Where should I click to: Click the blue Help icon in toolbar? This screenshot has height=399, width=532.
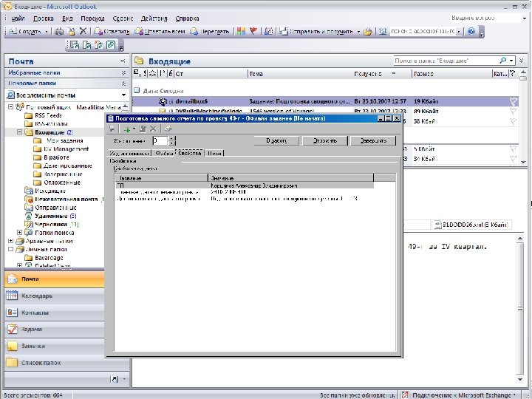(471, 32)
